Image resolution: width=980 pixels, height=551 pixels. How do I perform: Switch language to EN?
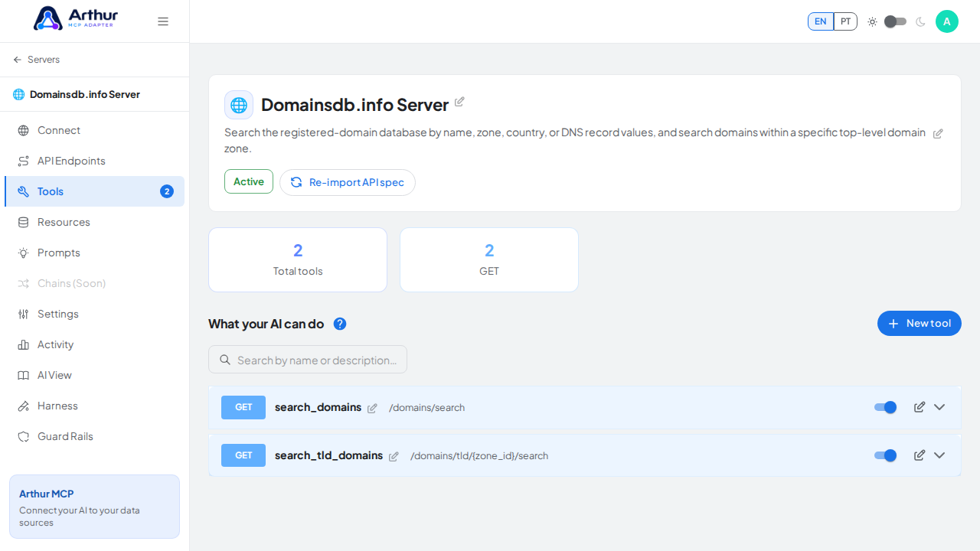click(x=821, y=21)
